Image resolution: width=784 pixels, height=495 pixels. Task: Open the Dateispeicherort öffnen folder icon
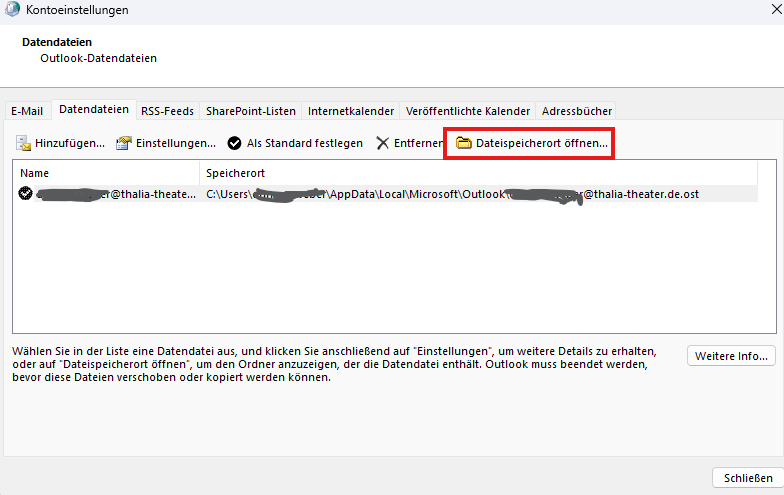click(463, 143)
